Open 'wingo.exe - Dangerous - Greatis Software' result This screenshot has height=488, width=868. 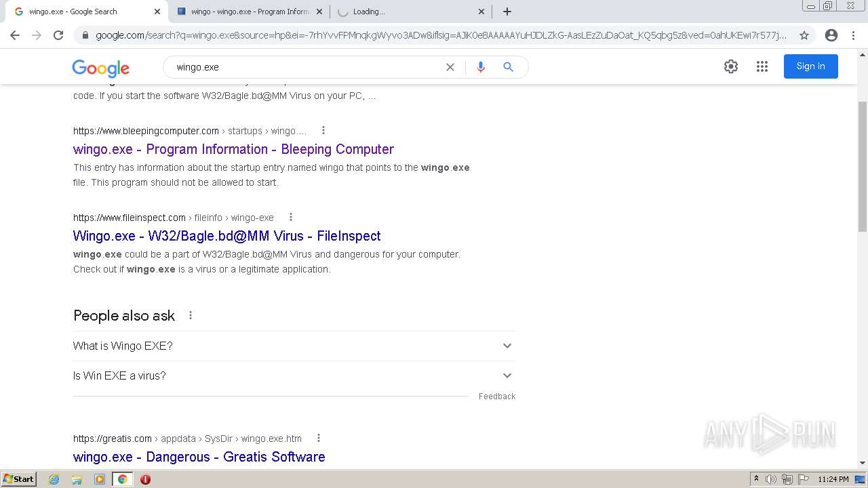tap(199, 457)
